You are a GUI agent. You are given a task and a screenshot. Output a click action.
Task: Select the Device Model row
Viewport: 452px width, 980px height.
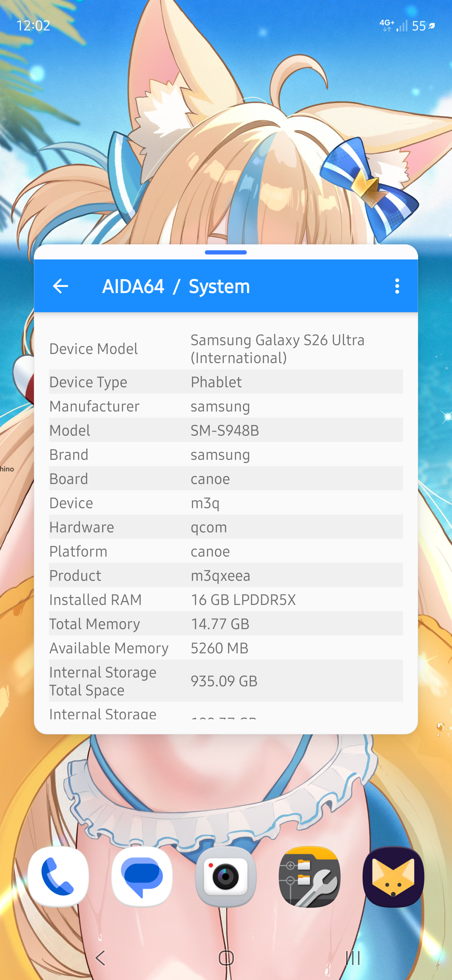pyautogui.click(x=226, y=349)
